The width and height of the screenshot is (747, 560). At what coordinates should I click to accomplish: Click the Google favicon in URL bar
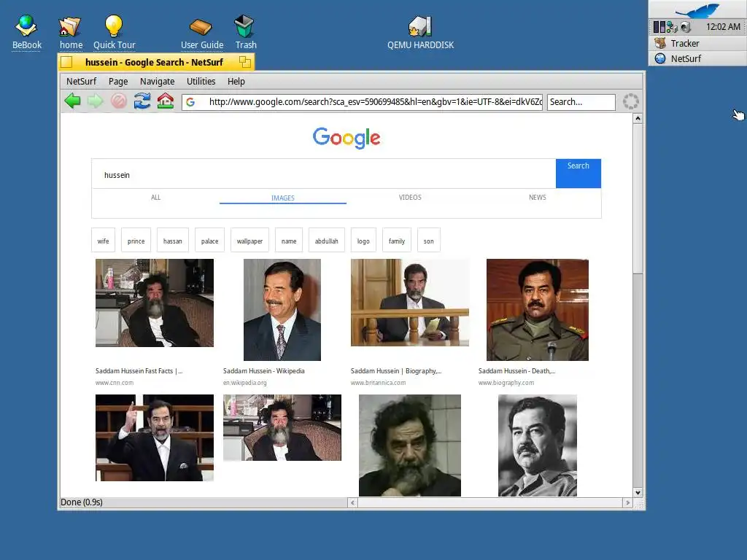(190, 102)
